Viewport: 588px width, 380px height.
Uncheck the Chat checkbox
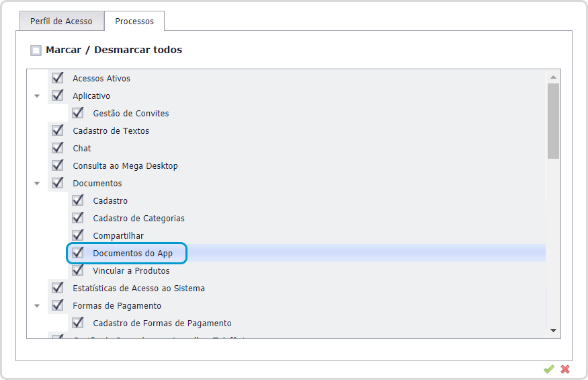(x=58, y=148)
